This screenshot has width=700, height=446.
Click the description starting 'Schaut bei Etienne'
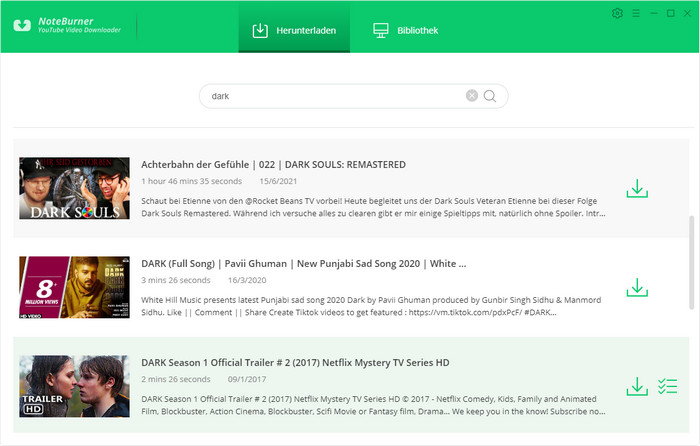[x=373, y=207]
